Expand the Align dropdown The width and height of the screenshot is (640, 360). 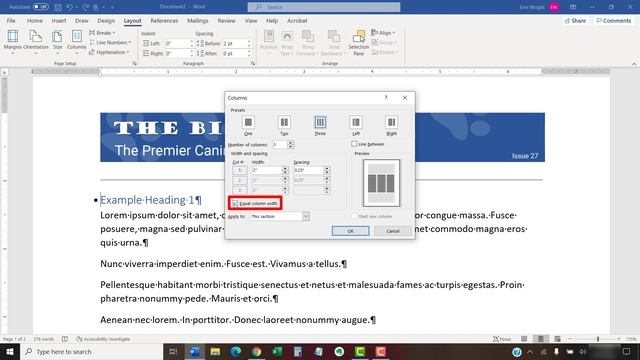(x=383, y=33)
